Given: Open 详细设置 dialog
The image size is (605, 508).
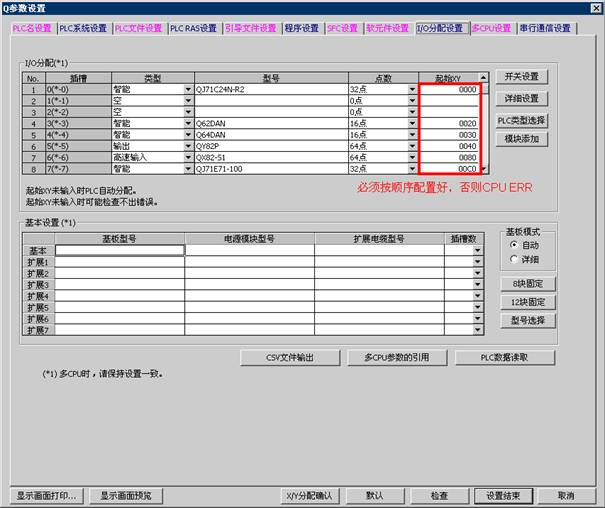Looking at the screenshot, I should coord(521,99).
